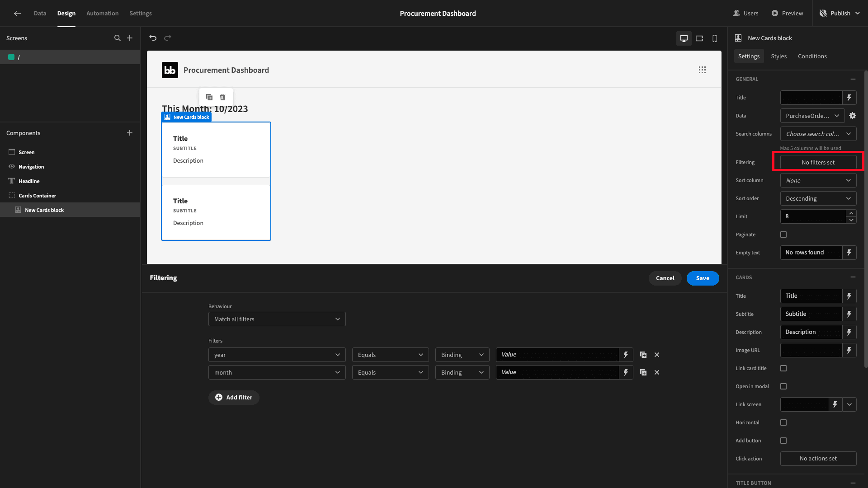This screenshot has height=488, width=868.
Task: Click the Cancel button
Action: tap(665, 278)
